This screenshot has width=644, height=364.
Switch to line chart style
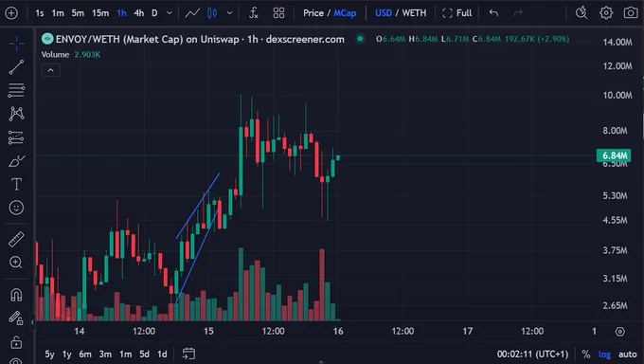tap(192, 13)
